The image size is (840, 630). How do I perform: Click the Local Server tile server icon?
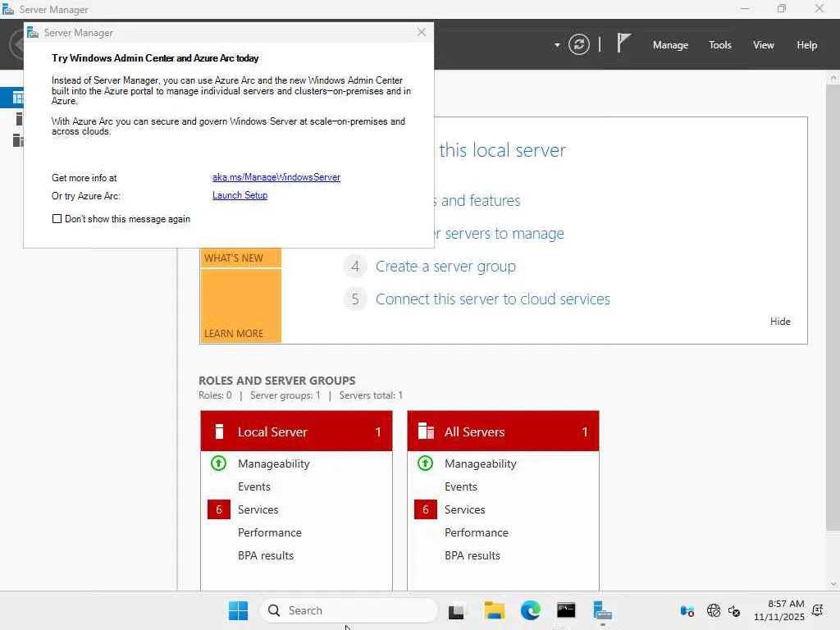218,431
